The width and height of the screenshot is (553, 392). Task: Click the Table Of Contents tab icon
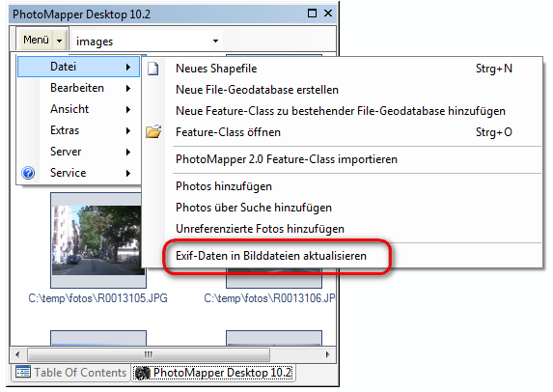23,372
